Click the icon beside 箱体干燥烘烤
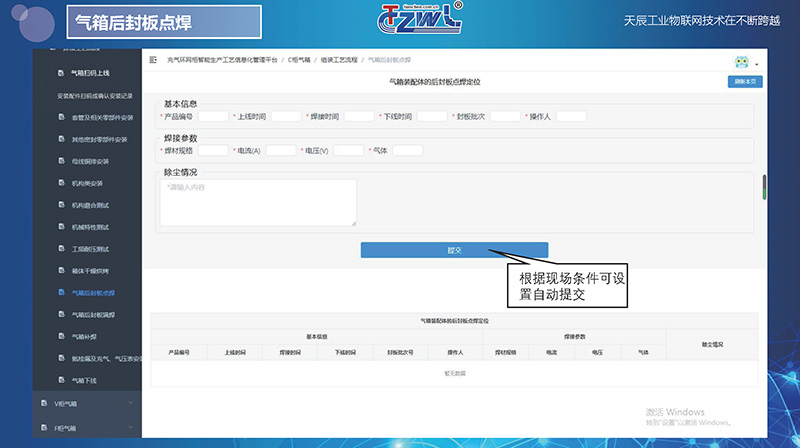Screen dimensions: 800x448 coord(61,271)
